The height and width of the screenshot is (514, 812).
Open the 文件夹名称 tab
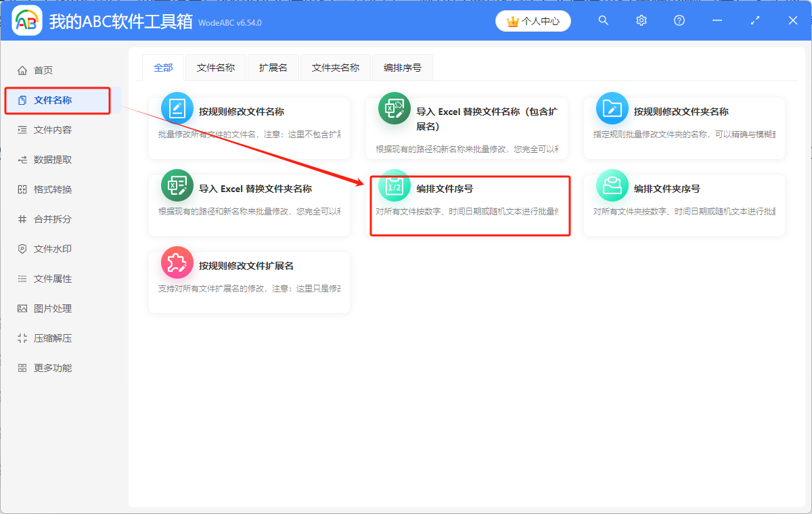click(x=336, y=68)
